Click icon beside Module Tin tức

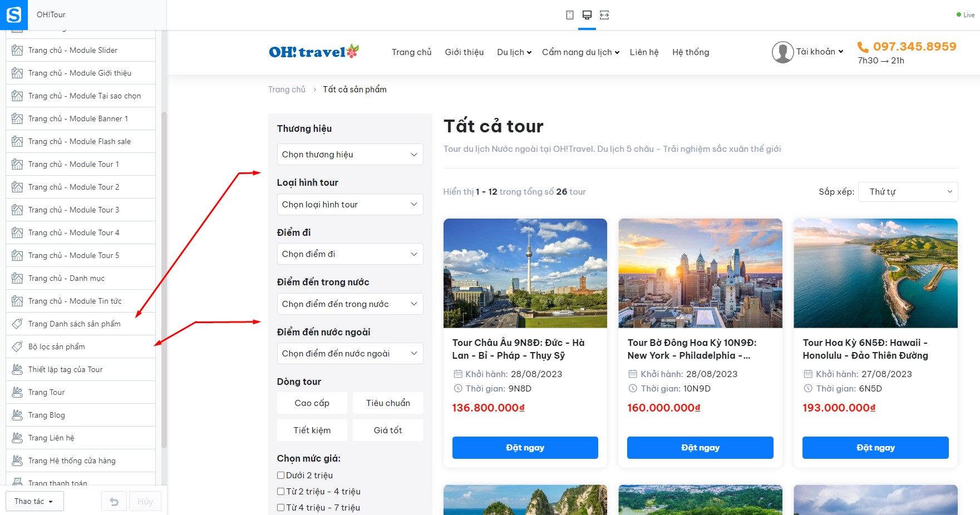coord(17,301)
